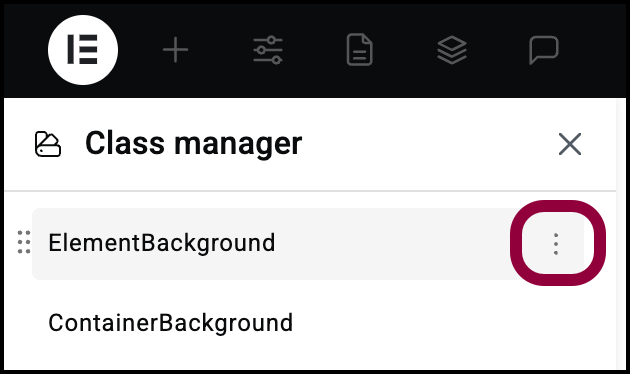The image size is (630, 374).
Task: Click the panel's right-edge scrollbar
Action: tap(621, 234)
